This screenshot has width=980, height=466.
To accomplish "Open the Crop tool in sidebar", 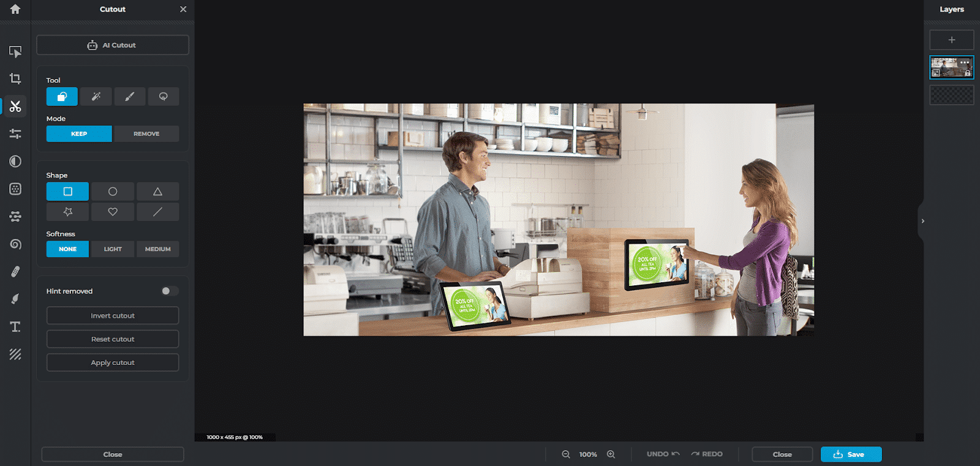I will [15, 78].
